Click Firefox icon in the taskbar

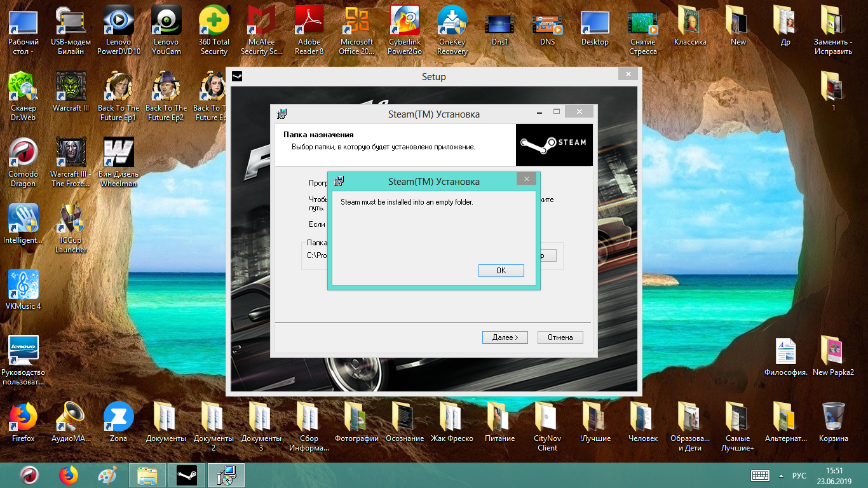click(x=69, y=475)
